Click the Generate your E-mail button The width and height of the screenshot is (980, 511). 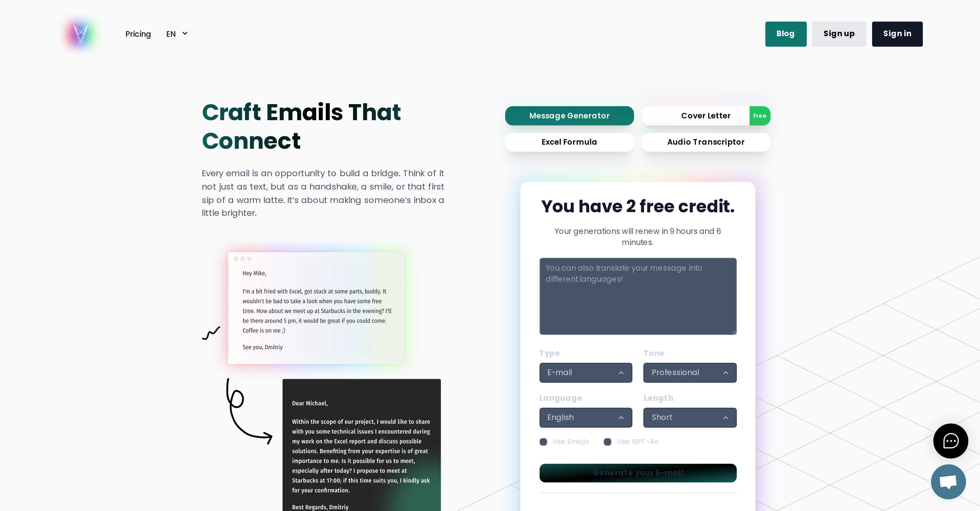point(638,473)
